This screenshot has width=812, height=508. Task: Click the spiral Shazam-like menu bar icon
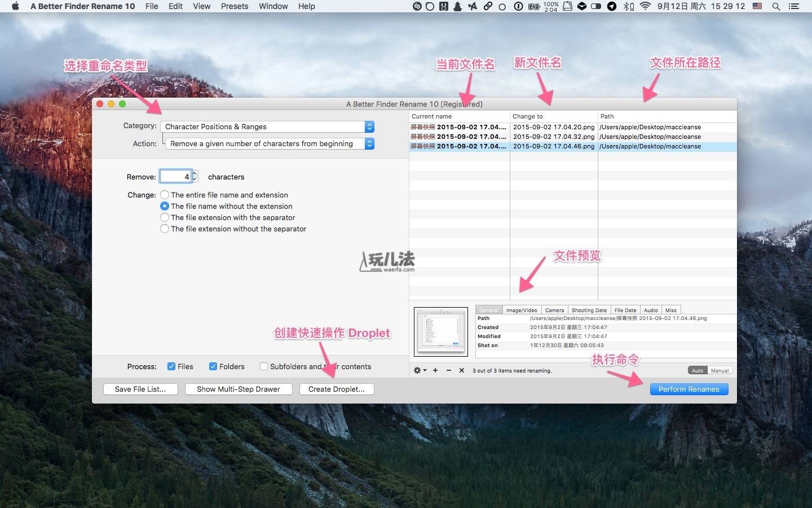point(417,6)
